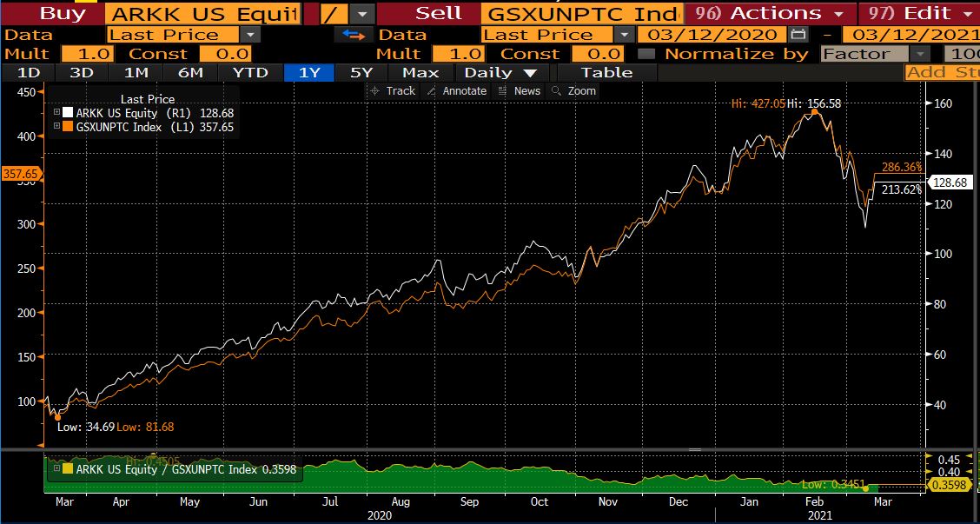Select the 1D range tab
This screenshot has width=980, height=524.
coord(28,72)
